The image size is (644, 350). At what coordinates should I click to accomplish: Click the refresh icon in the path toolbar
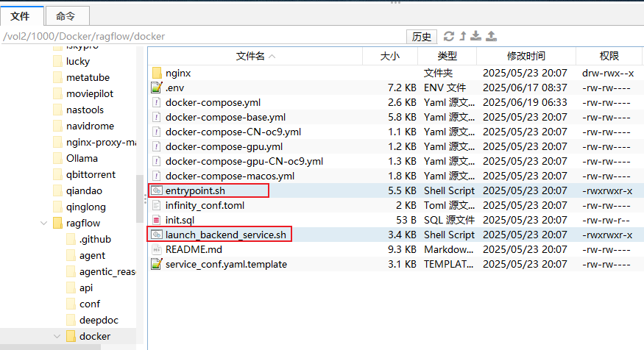[x=449, y=36]
